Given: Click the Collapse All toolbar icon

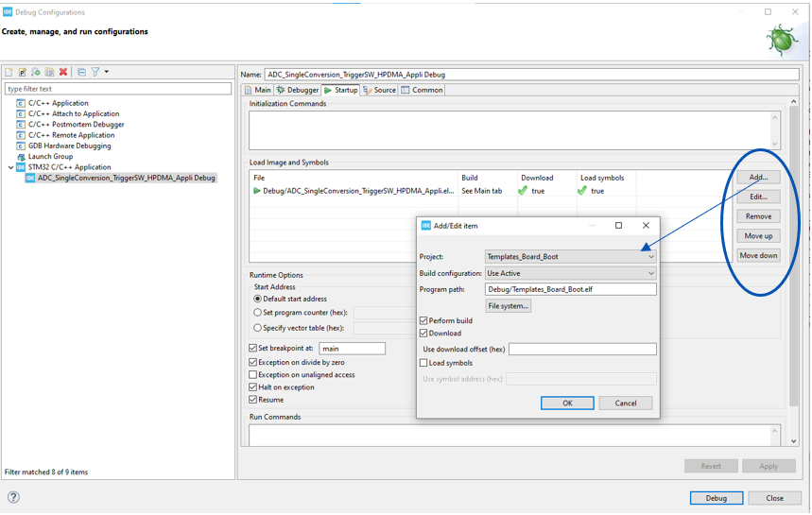Looking at the screenshot, I should pos(82,72).
